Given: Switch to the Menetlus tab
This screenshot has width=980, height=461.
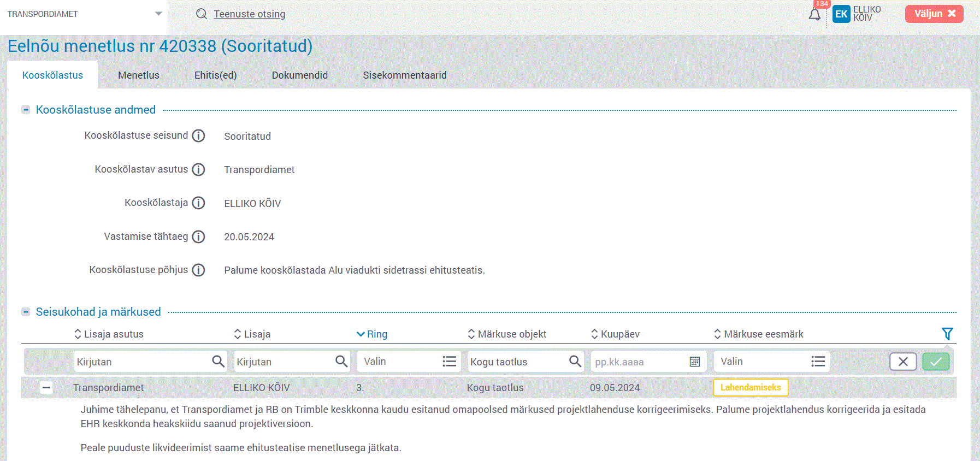Looking at the screenshot, I should coord(139,75).
